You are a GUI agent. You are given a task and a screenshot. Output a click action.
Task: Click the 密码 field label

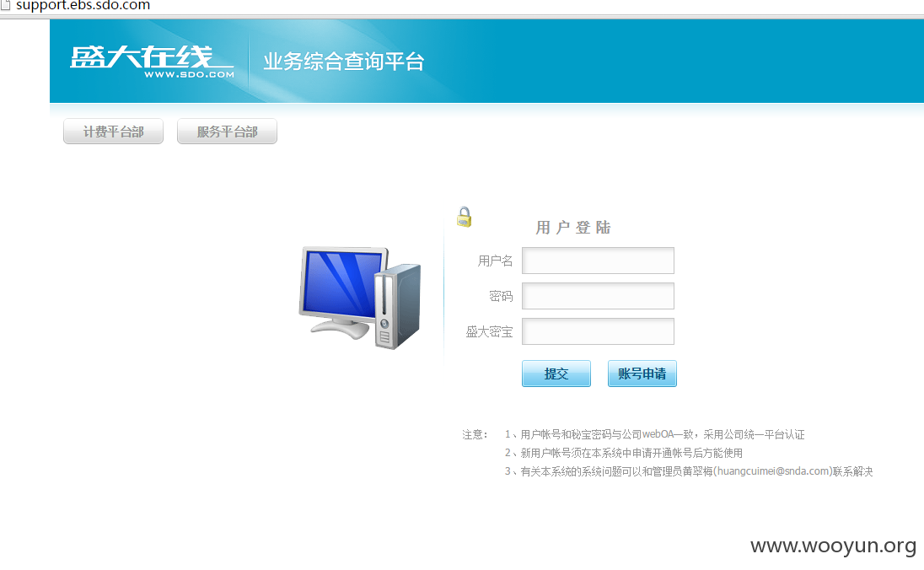click(501, 296)
